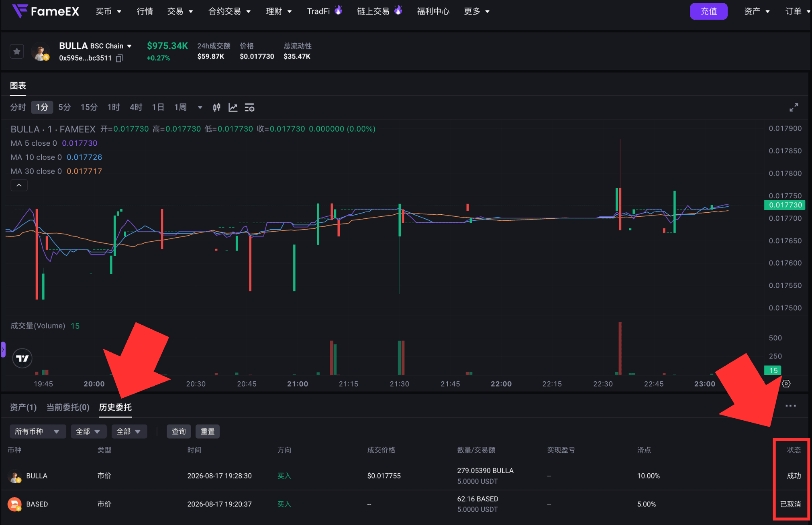Copy the BULLA contract address

pos(119,58)
